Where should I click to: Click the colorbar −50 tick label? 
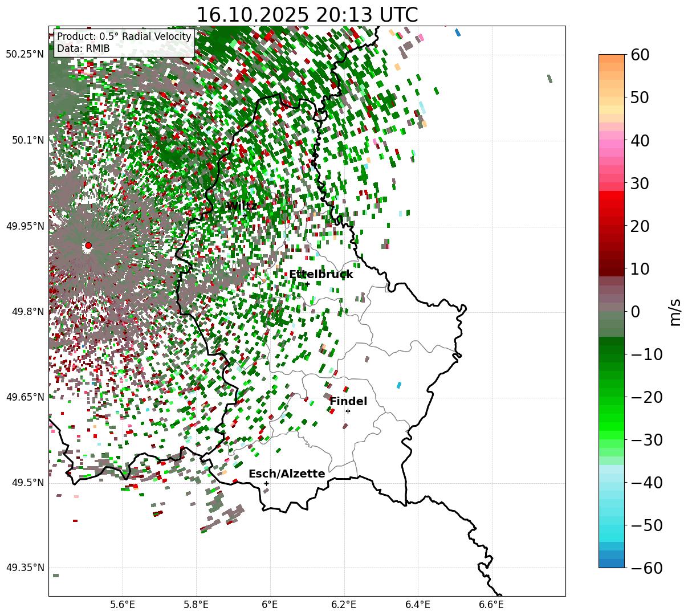click(x=647, y=525)
